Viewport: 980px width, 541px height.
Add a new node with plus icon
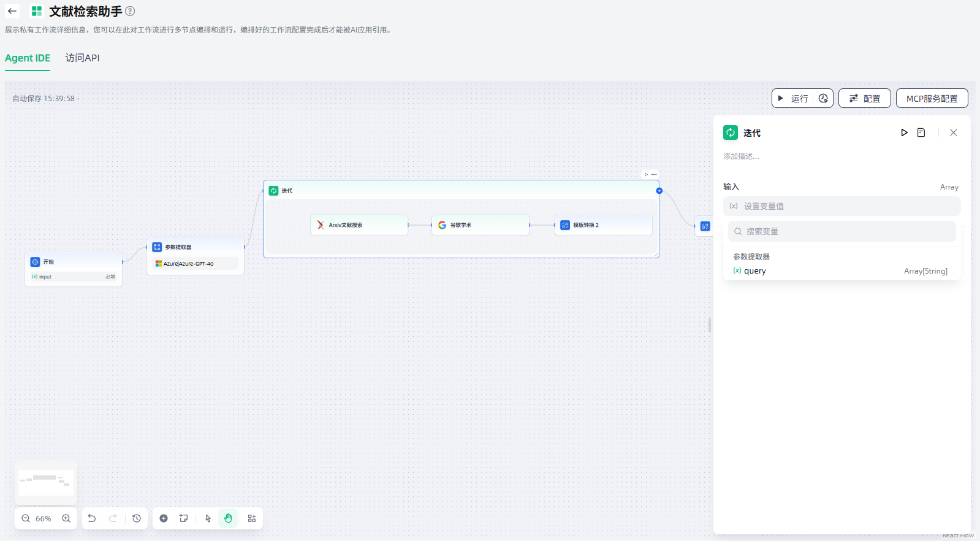click(164, 518)
